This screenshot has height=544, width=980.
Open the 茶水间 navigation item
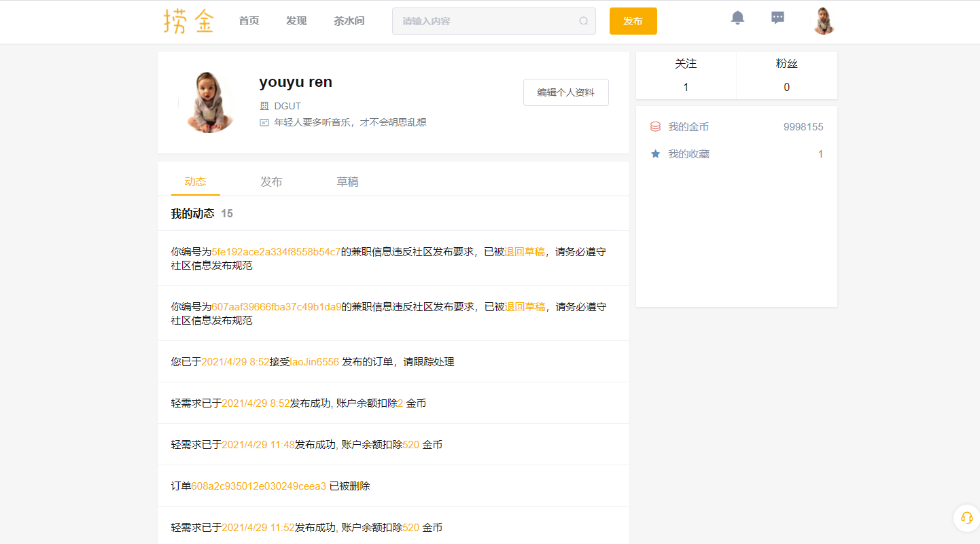coord(349,21)
